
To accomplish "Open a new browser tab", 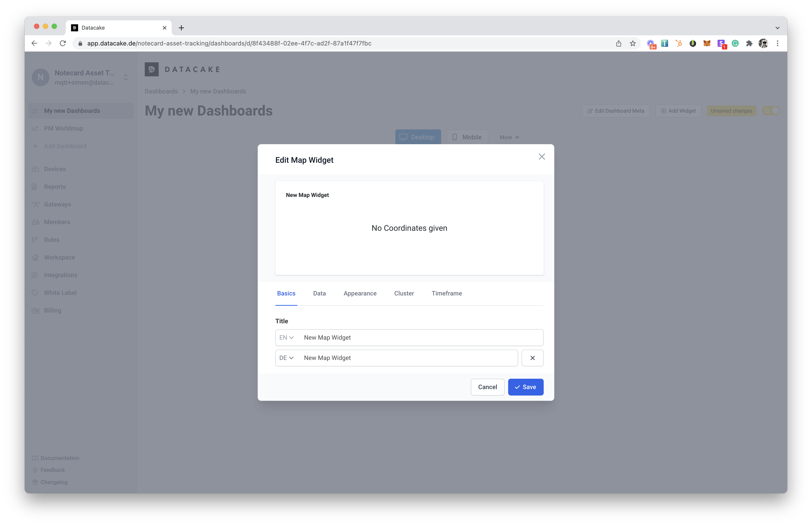I will click(181, 28).
